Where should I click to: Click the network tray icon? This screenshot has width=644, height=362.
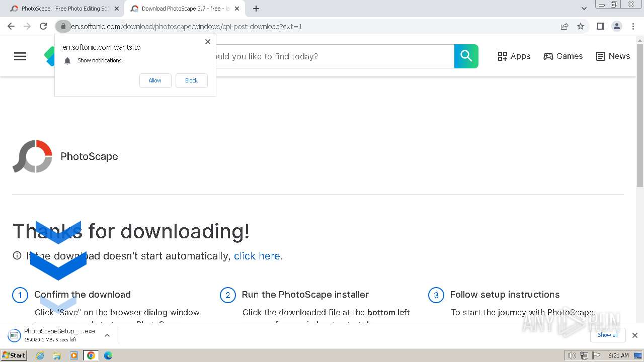(x=584, y=355)
